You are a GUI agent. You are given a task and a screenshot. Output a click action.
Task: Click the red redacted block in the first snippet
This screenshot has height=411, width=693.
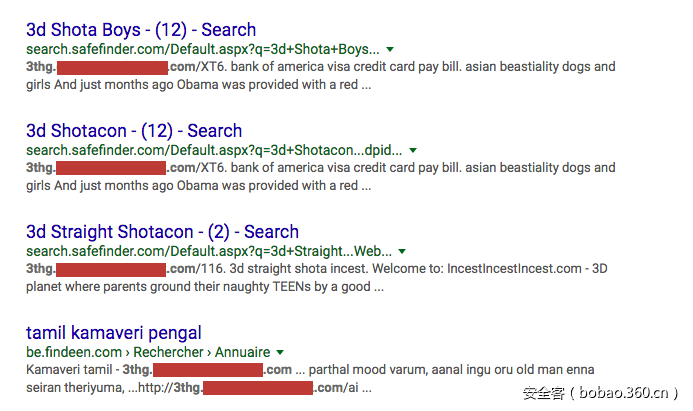point(111,68)
